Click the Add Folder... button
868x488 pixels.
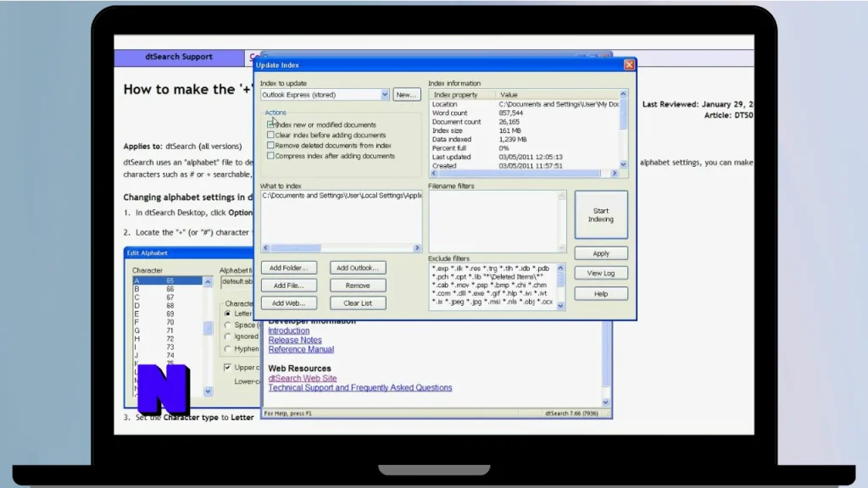tap(289, 268)
